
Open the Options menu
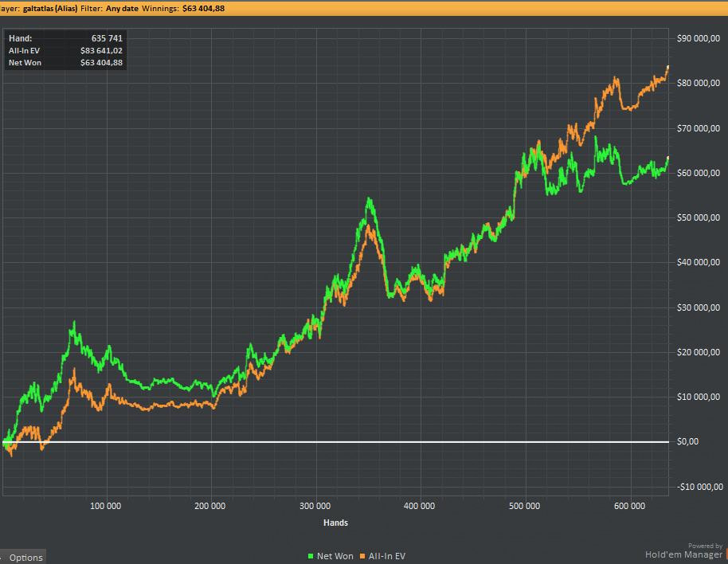(25, 557)
